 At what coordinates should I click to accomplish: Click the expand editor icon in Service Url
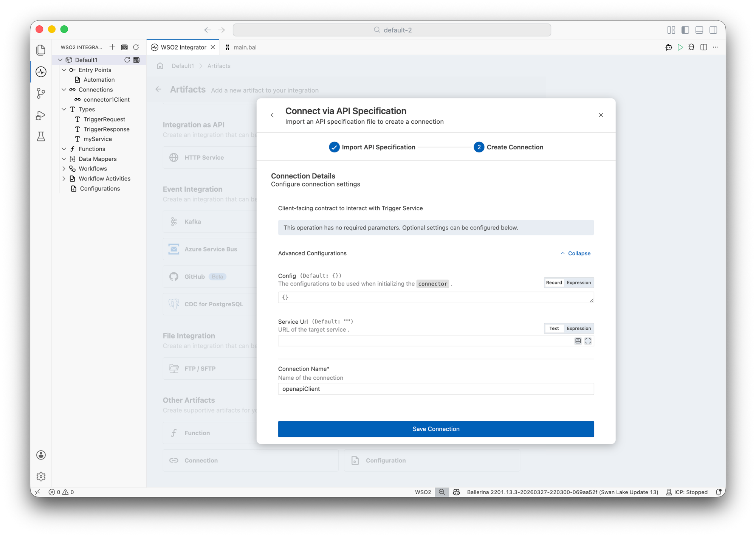pos(588,341)
